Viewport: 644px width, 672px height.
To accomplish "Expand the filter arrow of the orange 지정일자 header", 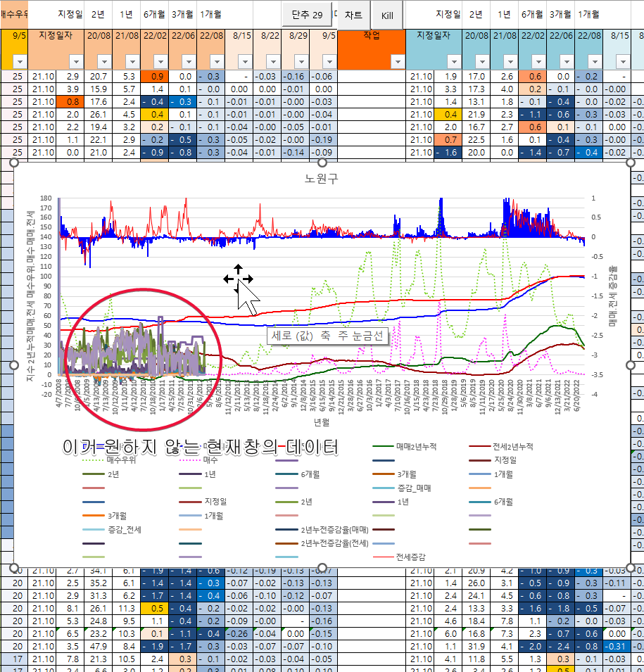I will tap(76, 62).
